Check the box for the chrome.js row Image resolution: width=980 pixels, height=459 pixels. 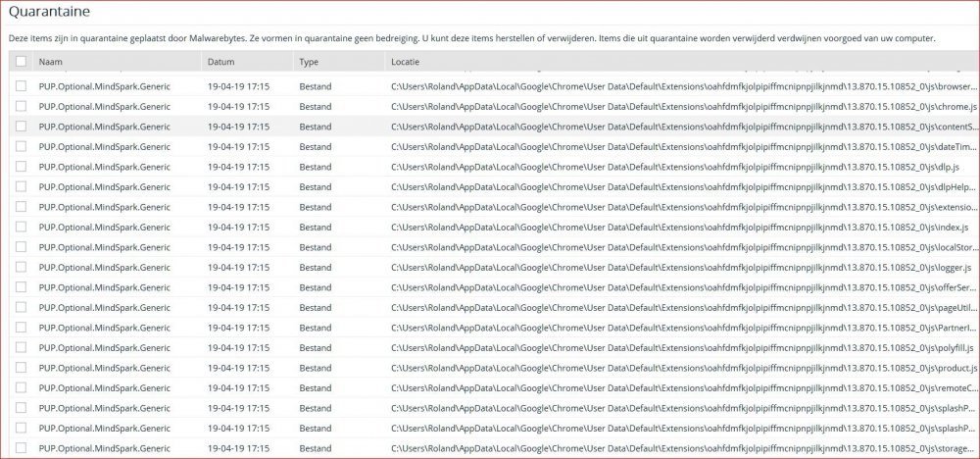(x=22, y=106)
